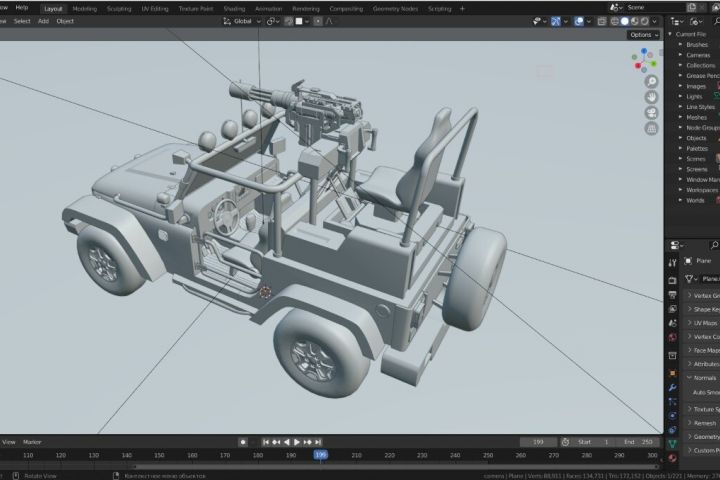Click the End frame field showing 250
The width and height of the screenshot is (720, 480).
pos(639,441)
